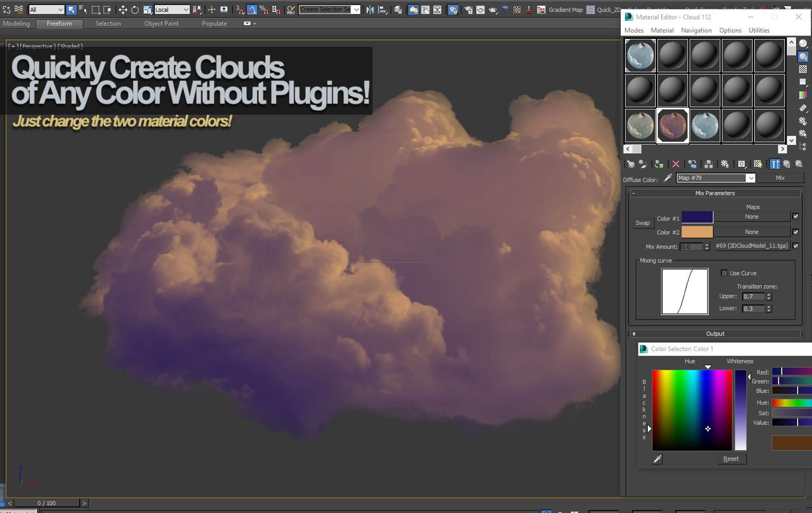812x513 pixels.
Task: Toggle the Backlight icon in Material Editor
Action: 803,57
